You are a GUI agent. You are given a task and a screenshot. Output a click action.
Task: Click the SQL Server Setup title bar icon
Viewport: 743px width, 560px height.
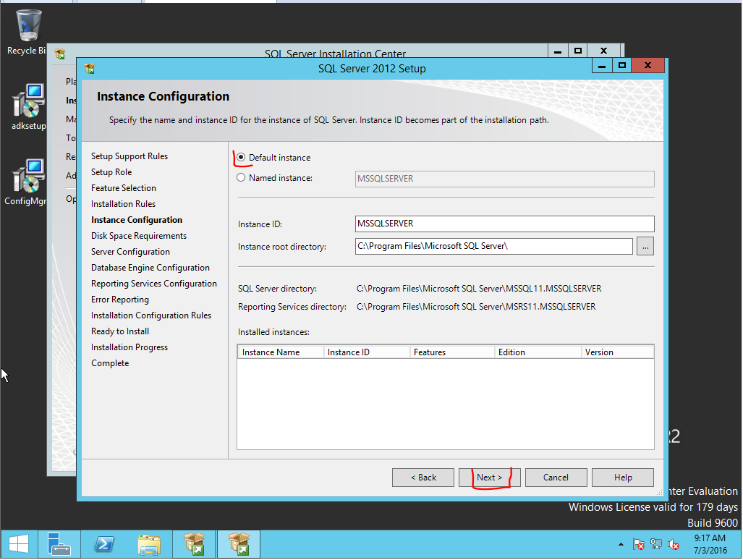click(x=90, y=69)
